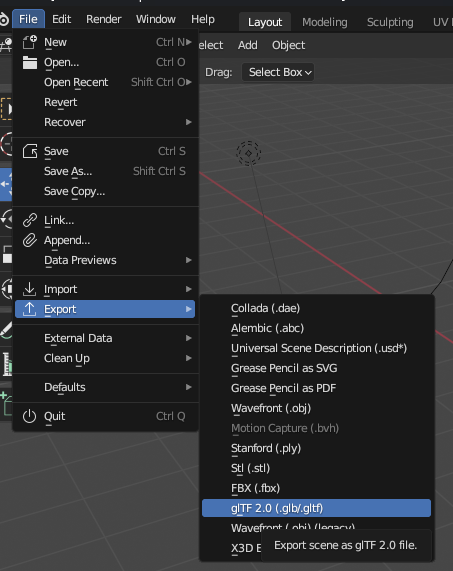
Task: Open the Edit menu
Action: tap(62, 19)
